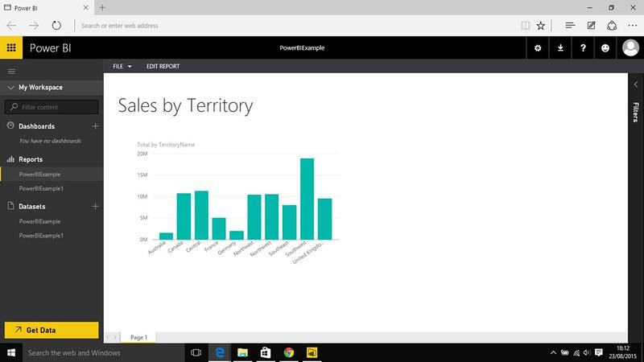
Task: Add page to favorites with star
Action: (x=540, y=26)
